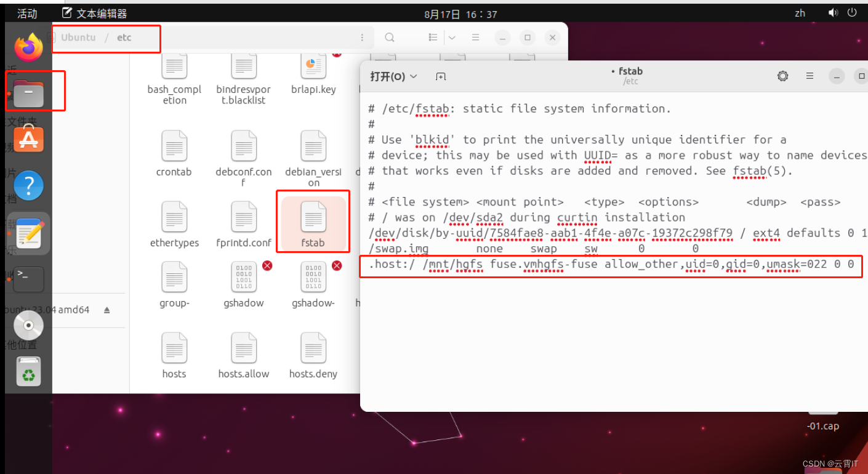
Task: Click the search icon in Files
Action: pos(390,38)
